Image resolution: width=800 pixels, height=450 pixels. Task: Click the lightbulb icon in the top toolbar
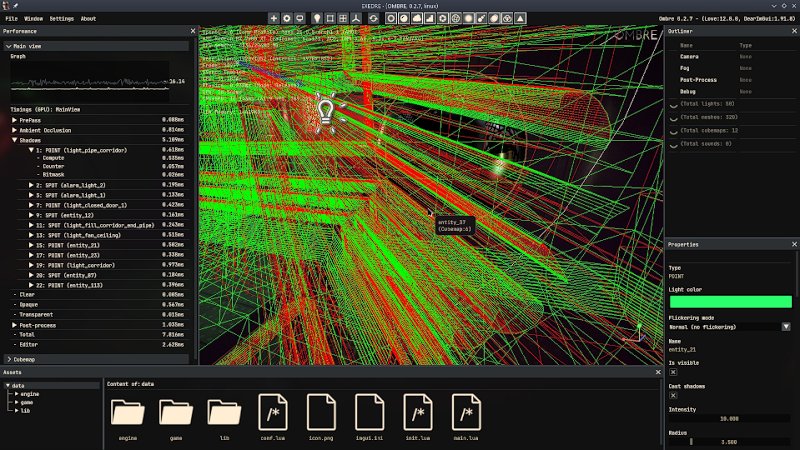(x=317, y=18)
